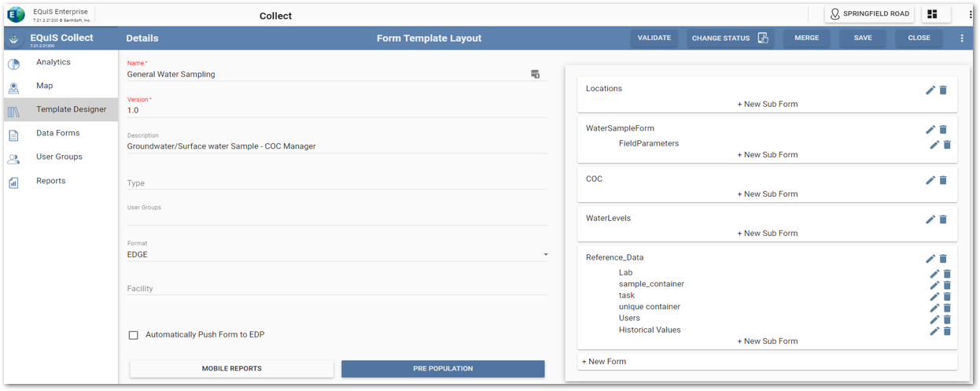The image size is (980, 391).
Task: Open PRE POPULATION settings
Action: [443, 368]
